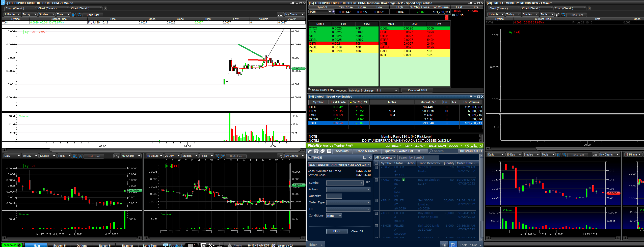Click the price tag icon in Fidelity toolbar
This screenshot has width=644, height=247.
[323, 151]
